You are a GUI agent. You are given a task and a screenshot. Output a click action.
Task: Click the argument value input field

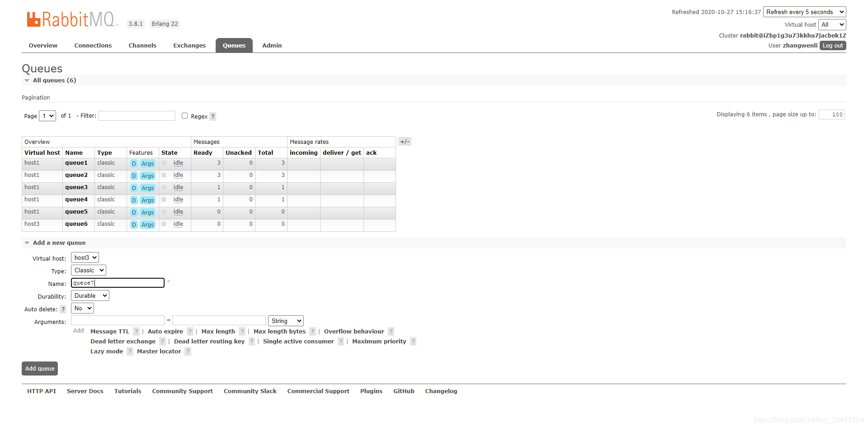[219, 320]
